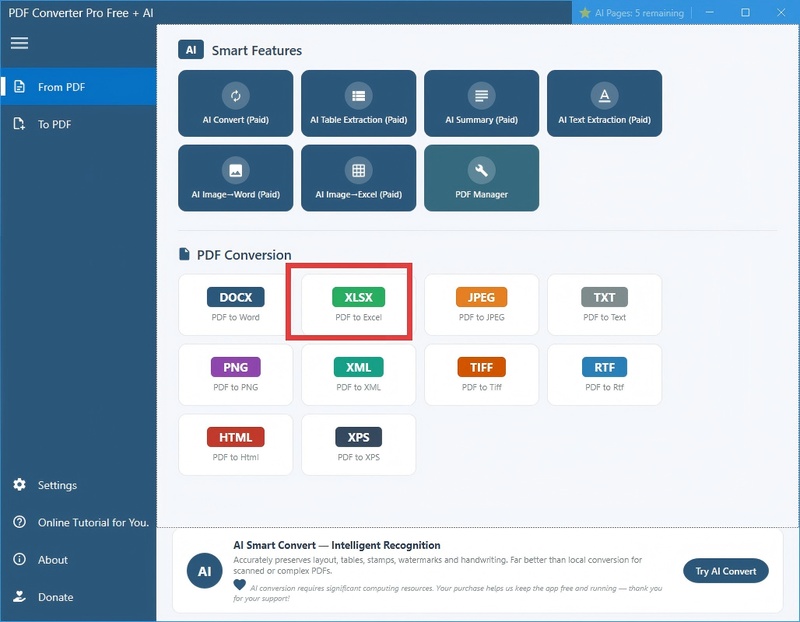800x622 pixels.
Task: Open the About sidebar item
Action: pyautogui.click(x=52, y=560)
